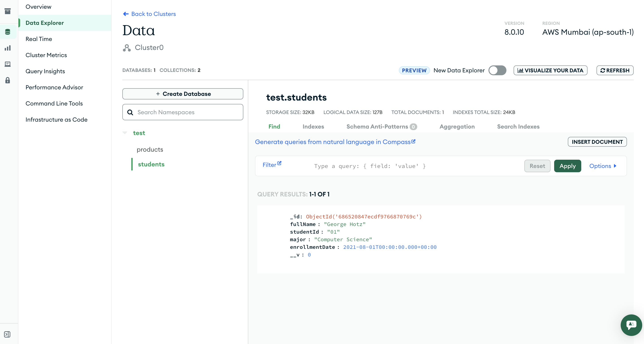Screen dimensions: 644x344
Task: Select Data Explorer in sidebar
Action: click(65, 23)
